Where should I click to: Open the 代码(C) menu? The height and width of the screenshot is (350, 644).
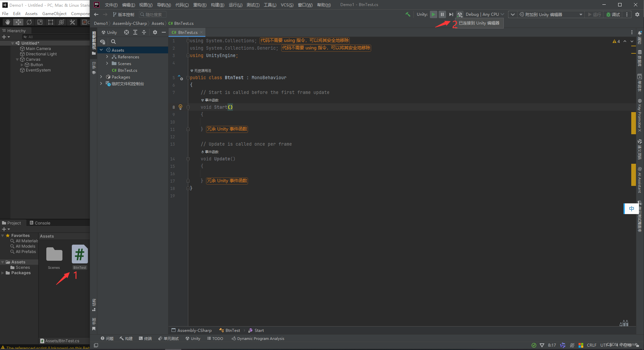182,5
